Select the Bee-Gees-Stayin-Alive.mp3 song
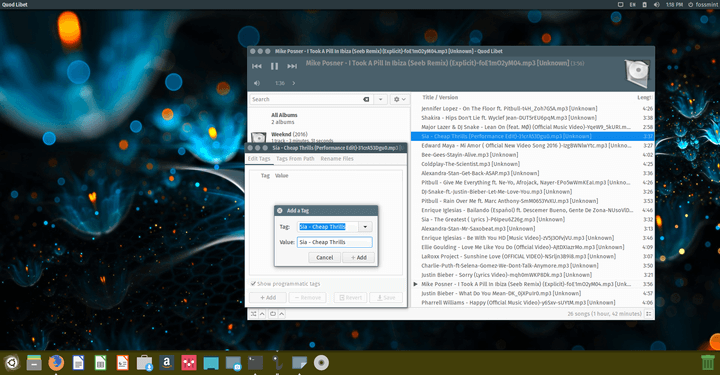The image size is (720, 375). pyautogui.click(x=532, y=155)
